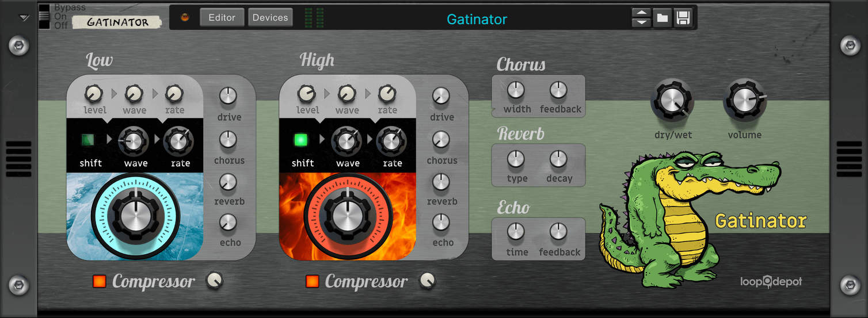The image size is (868, 318).
Task: Toggle the High section Compressor button
Action: pos(313,281)
